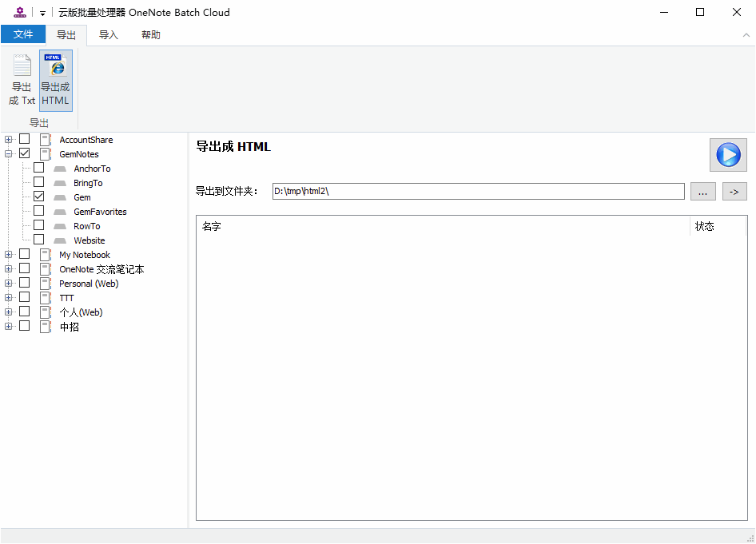Check the 个人(Web) notebook checkbox

tap(25, 312)
